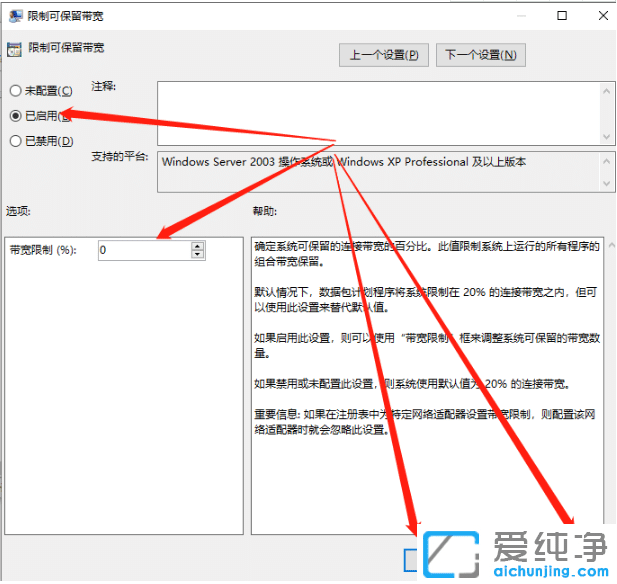Select the 已启用 radio option
617x584 pixels.
(x=15, y=116)
